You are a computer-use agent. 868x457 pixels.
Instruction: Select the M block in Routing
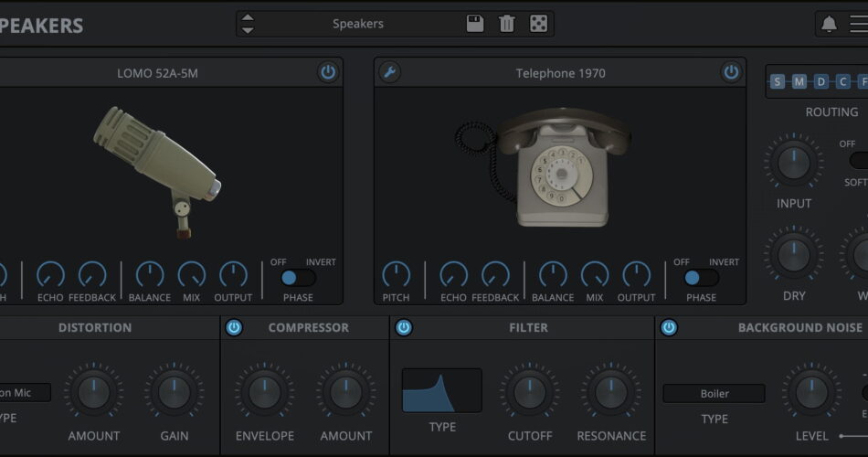799,82
